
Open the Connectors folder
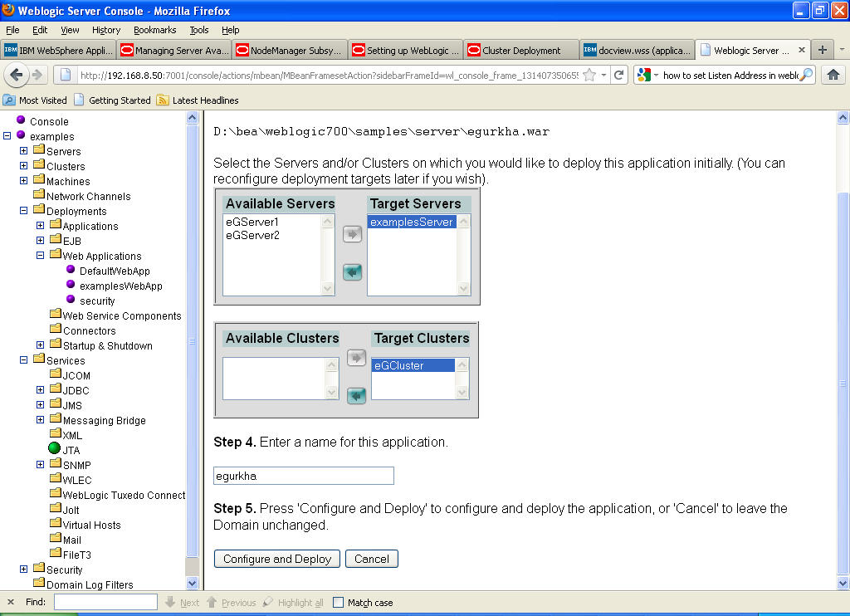point(89,330)
